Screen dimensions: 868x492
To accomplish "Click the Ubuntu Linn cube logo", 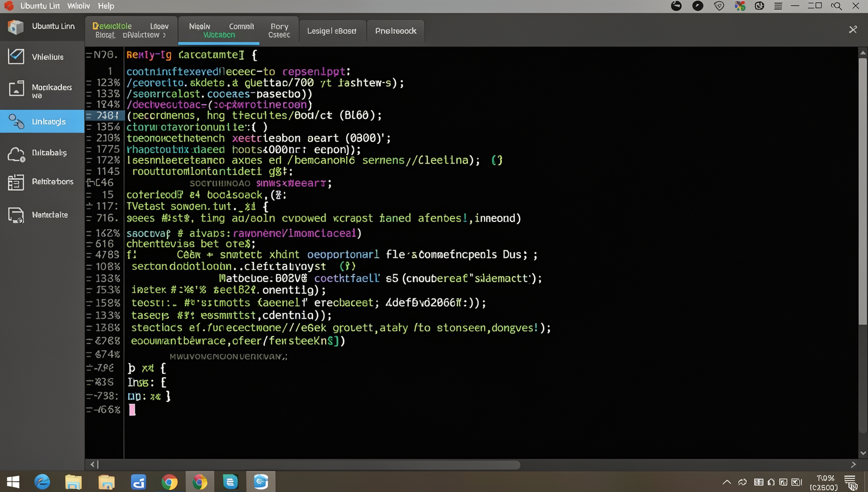I will coord(15,27).
